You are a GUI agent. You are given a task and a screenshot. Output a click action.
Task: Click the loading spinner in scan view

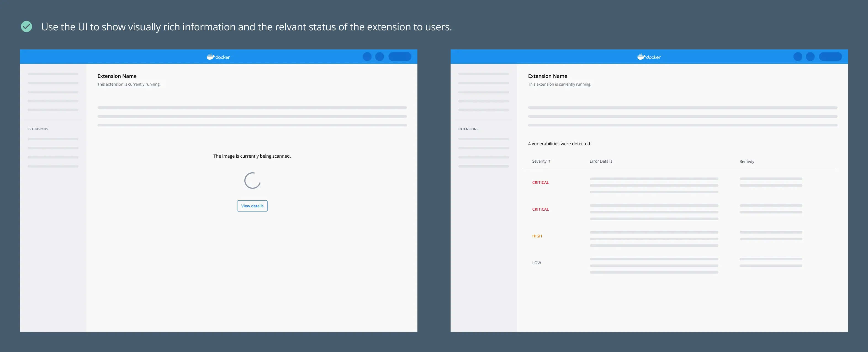[x=252, y=181]
